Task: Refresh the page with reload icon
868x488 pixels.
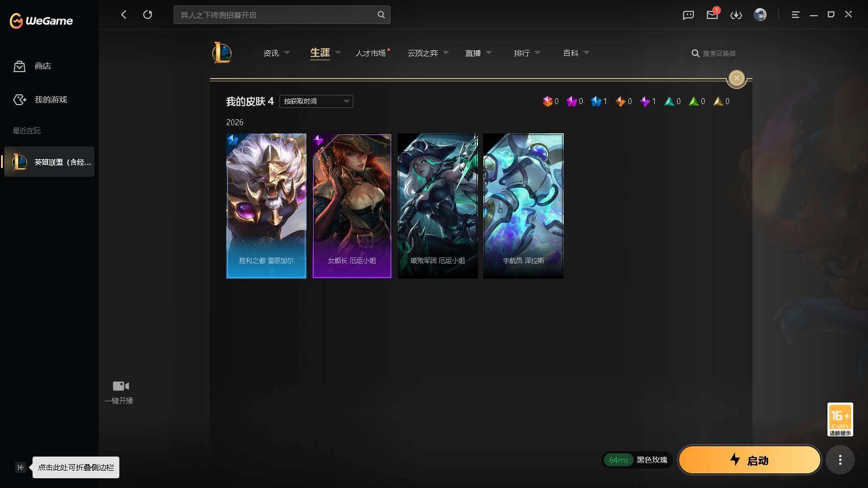Action: point(148,15)
